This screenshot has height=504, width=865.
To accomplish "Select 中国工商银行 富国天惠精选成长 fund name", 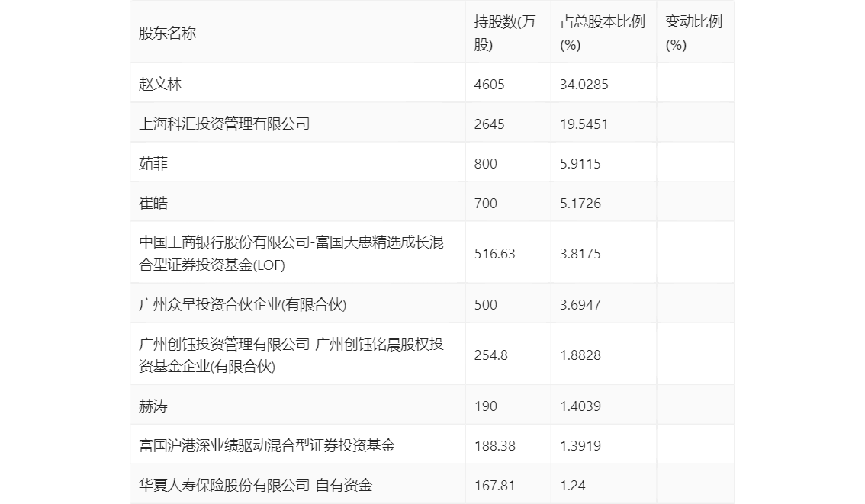I will [291, 254].
